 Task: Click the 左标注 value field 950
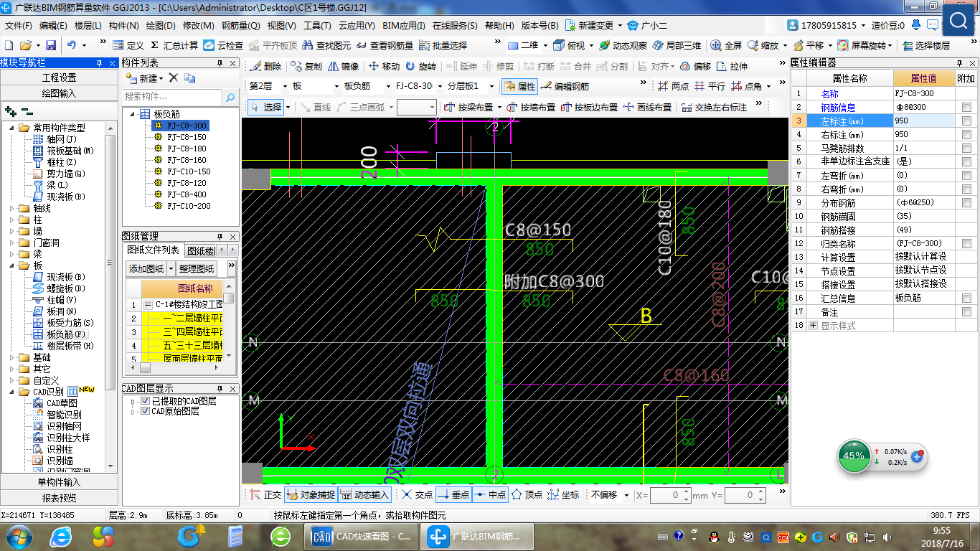(x=924, y=121)
